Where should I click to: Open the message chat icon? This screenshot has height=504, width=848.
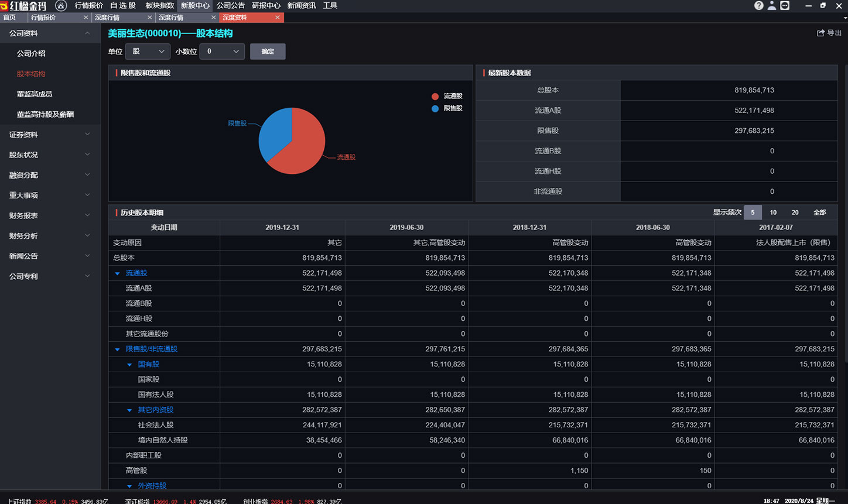pos(785,5)
